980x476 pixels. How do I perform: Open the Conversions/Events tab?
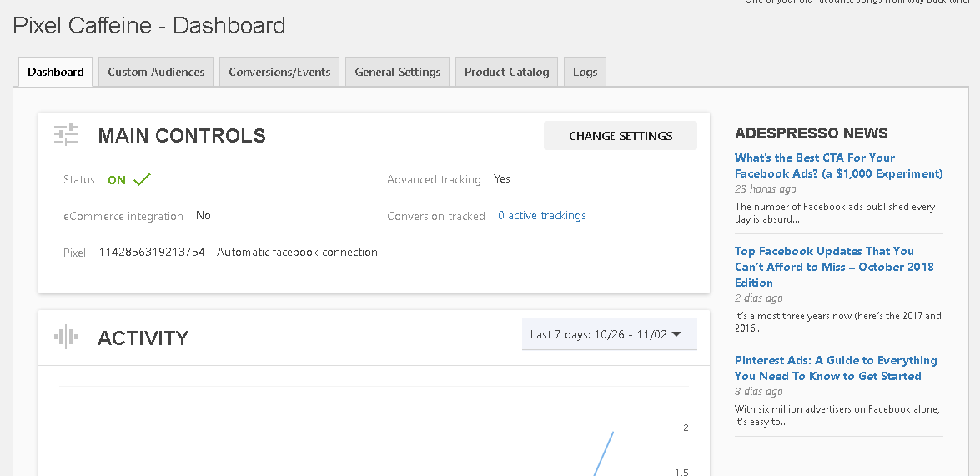(x=279, y=72)
